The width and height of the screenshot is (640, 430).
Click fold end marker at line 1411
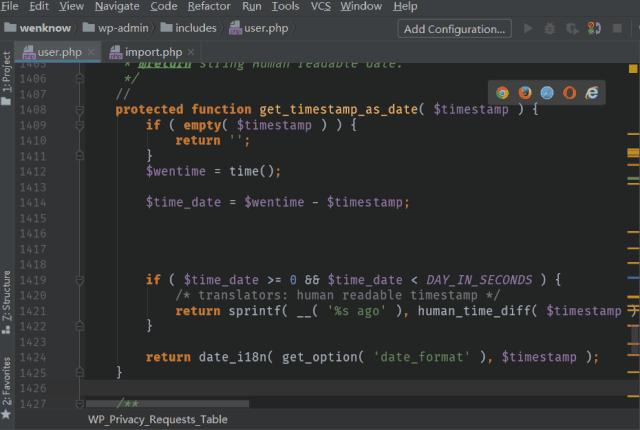[80, 155]
